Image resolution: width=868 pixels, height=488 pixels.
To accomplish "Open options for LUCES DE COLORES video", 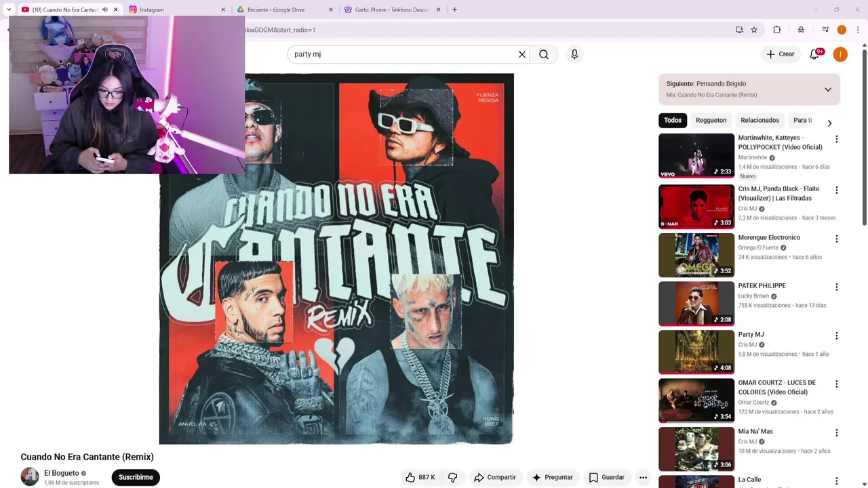I will (836, 384).
